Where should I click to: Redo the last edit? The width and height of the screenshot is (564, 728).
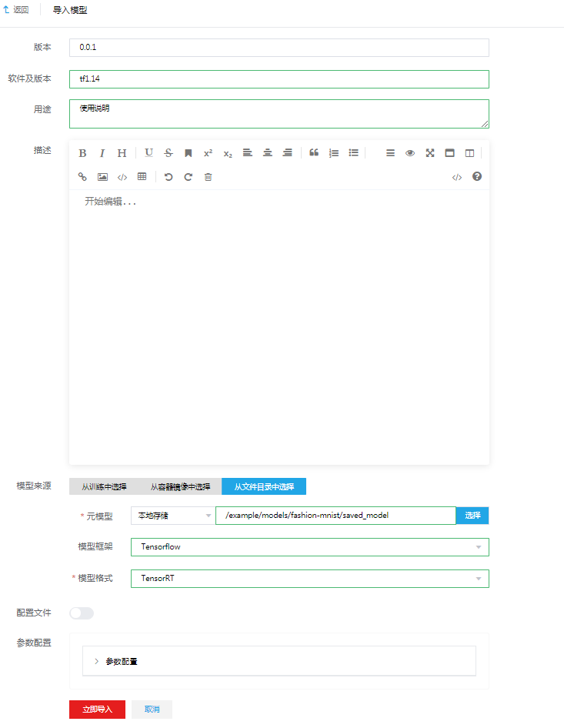[188, 177]
